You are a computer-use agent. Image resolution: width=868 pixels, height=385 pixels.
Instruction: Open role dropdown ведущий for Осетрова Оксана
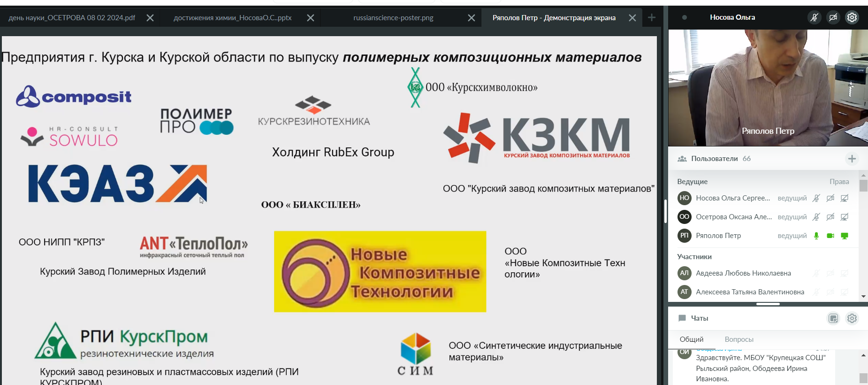point(792,217)
